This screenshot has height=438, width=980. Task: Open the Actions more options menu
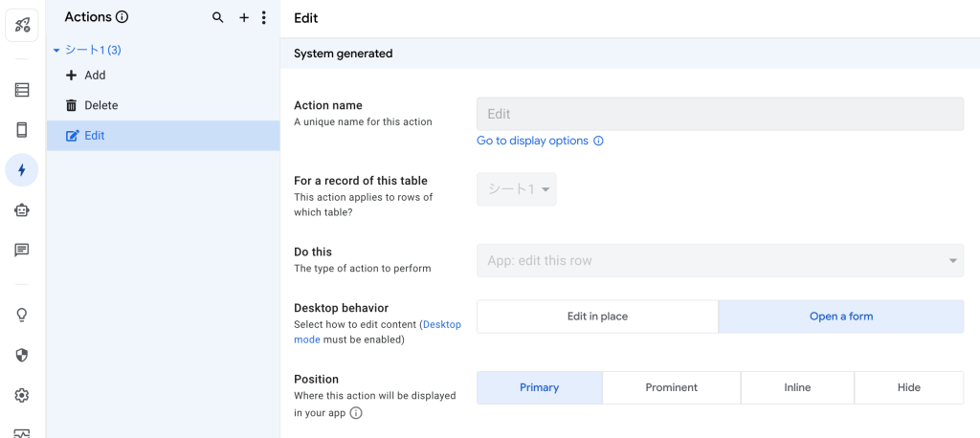coord(264,17)
